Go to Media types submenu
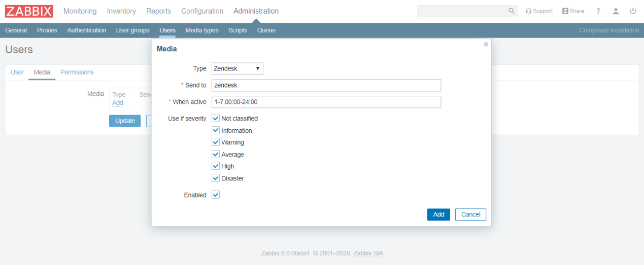Image resolution: width=644 pixels, height=265 pixels. [x=201, y=30]
